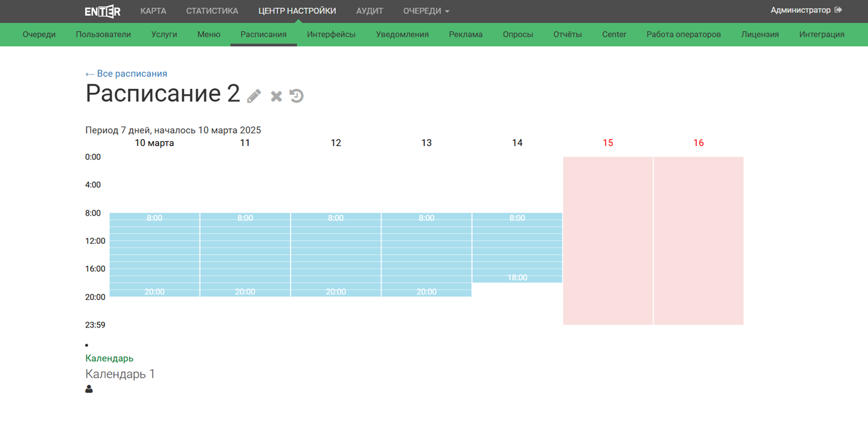Click the X delete icon beside title
The height and width of the screenshot is (421, 868).
tap(276, 96)
